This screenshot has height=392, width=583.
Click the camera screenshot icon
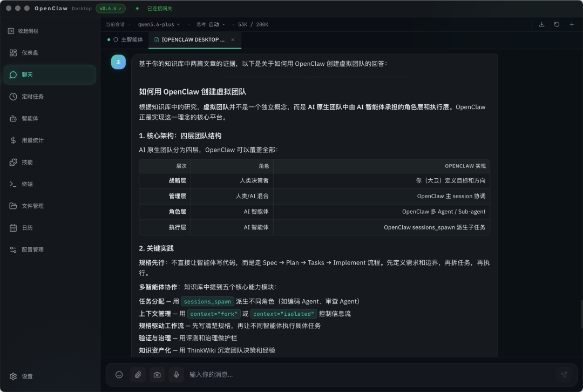(157, 375)
